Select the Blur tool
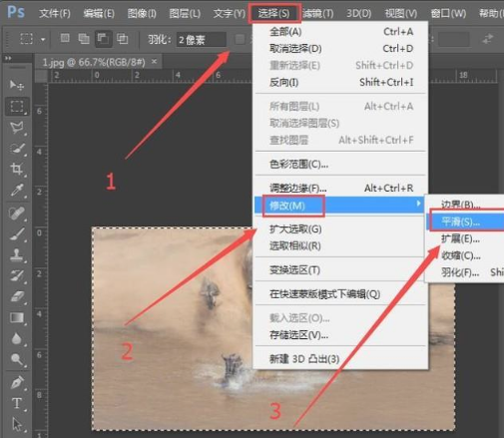 pyautogui.click(x=17, y=338)
